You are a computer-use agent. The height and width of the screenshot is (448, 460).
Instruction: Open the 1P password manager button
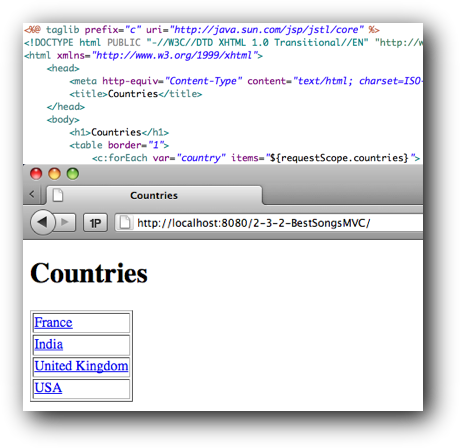95,222
